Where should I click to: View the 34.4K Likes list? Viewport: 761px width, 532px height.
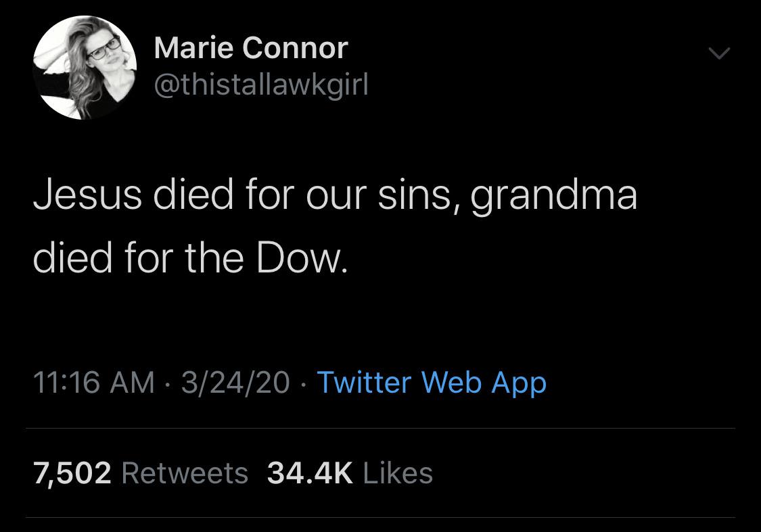pyautogui.click(x=350, y=473)
